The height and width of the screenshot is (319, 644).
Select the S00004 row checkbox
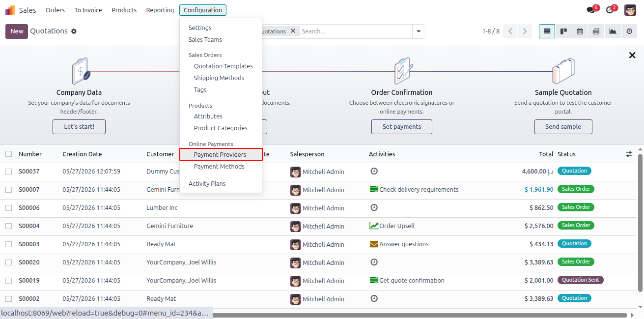click(x=8, y=226)
